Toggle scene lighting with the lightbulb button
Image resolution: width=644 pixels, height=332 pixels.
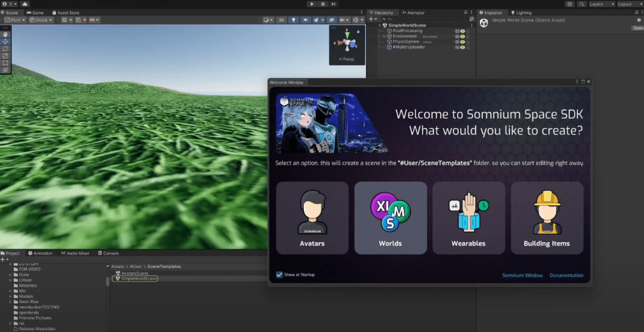(292, 20)
